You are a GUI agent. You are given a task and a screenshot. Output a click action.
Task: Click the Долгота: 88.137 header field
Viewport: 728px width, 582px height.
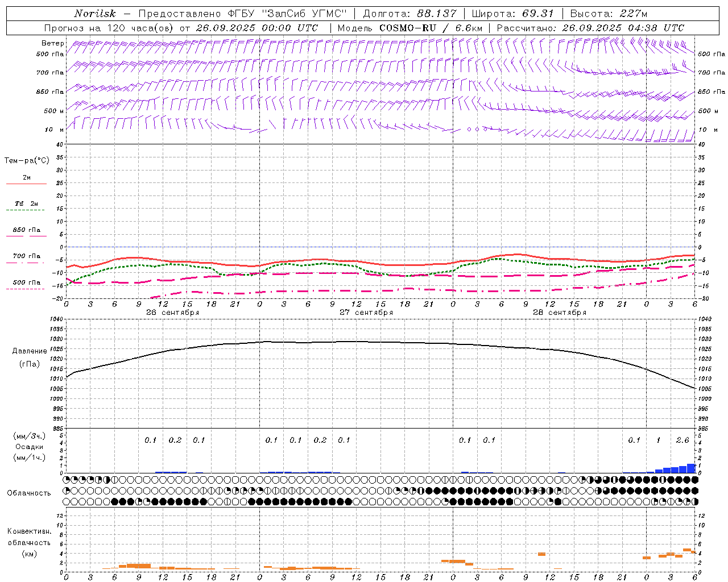[409, 14]
